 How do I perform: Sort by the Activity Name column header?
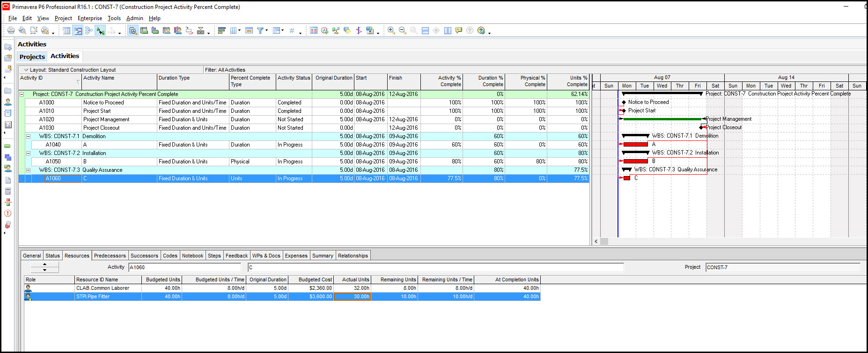119,81
